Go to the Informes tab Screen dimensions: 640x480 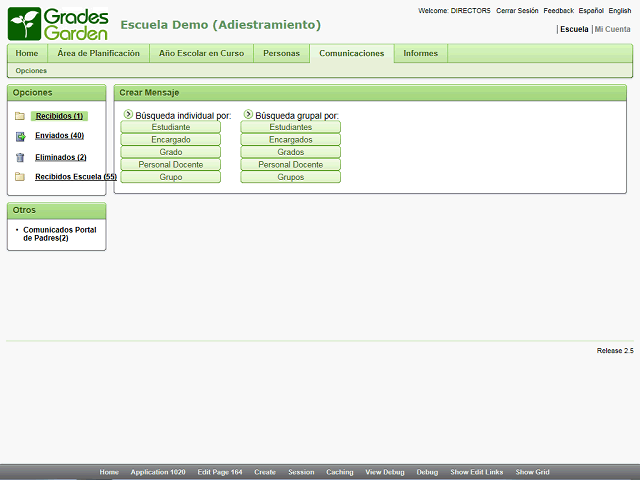tap(420, 54)
